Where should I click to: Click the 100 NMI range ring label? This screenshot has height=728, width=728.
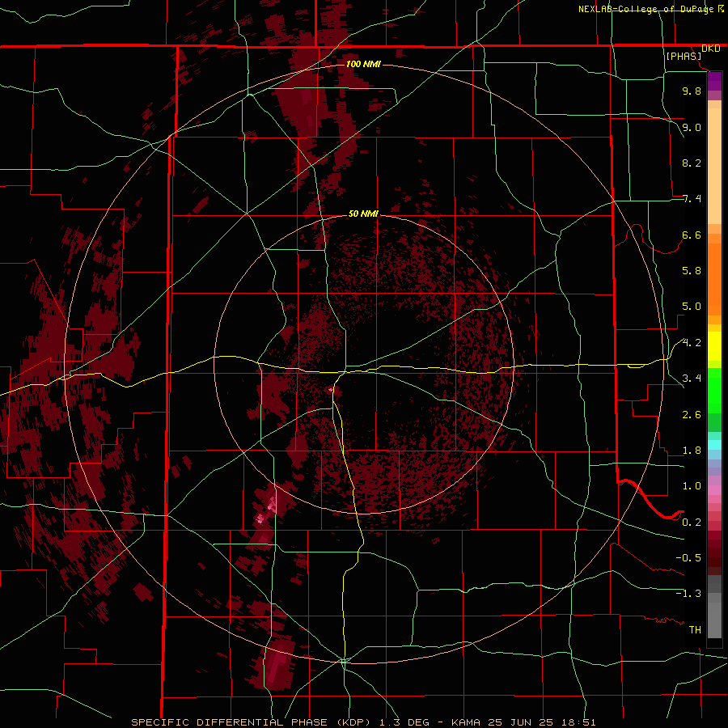pos(363,64)
